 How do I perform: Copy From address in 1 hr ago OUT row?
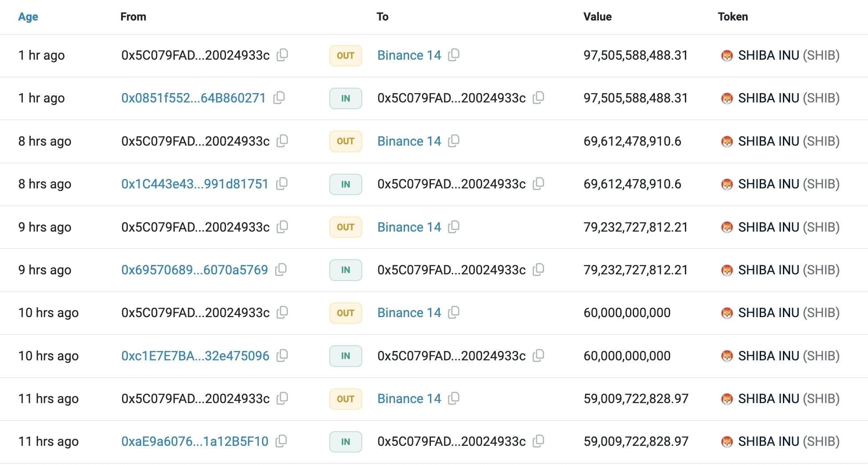[282, 55]
